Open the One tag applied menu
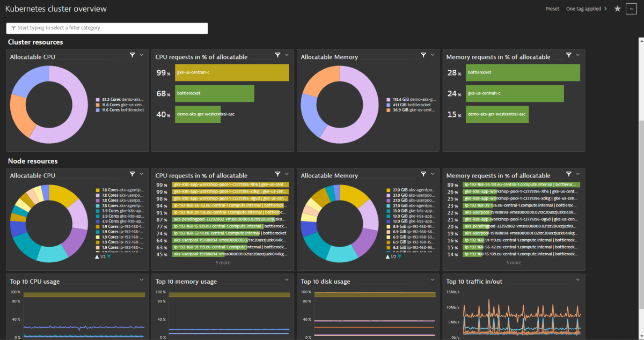Image resolution: width=644 pixels, height=340 pixels. tap(585, 9)
